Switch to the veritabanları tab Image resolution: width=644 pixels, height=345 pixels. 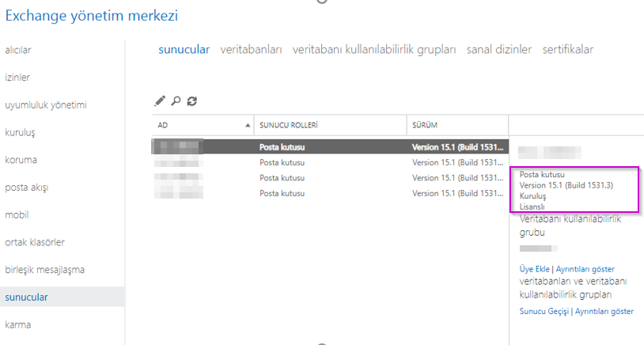pyautogui.click(x=251, y=50)
